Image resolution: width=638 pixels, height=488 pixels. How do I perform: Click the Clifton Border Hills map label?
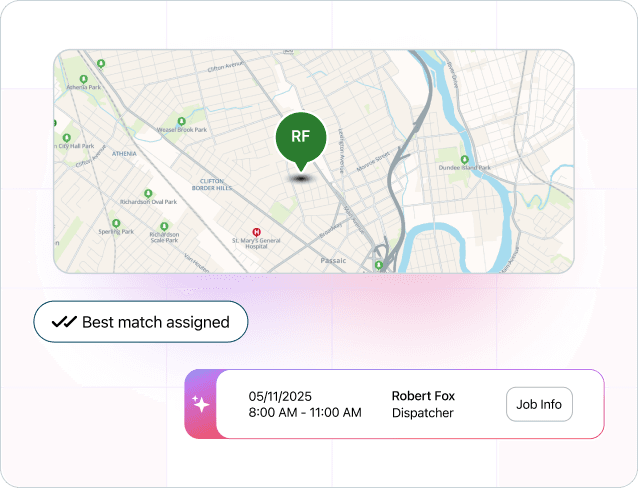pyautogui.click(x=210, y=184)
